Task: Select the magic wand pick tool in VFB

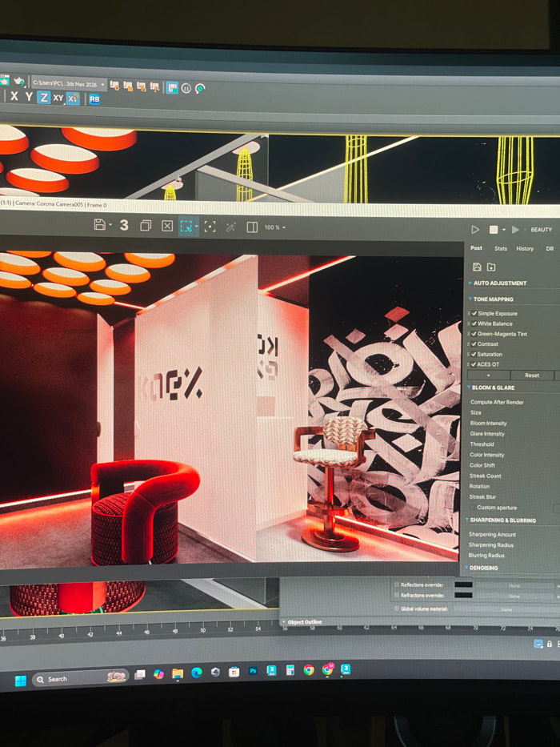Action: click(x=230, y=227)
